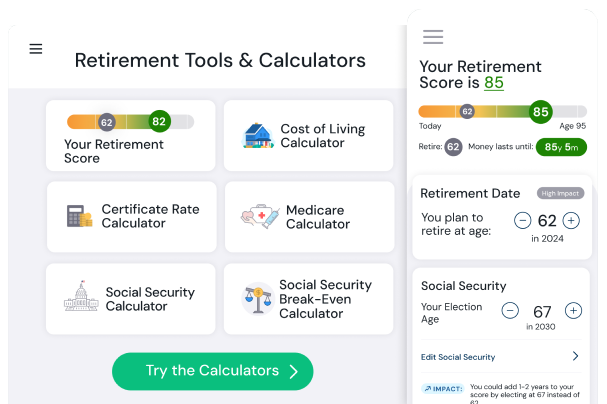Decrease retirement age with minus button
607x404 pixels.
click(523, 221)
